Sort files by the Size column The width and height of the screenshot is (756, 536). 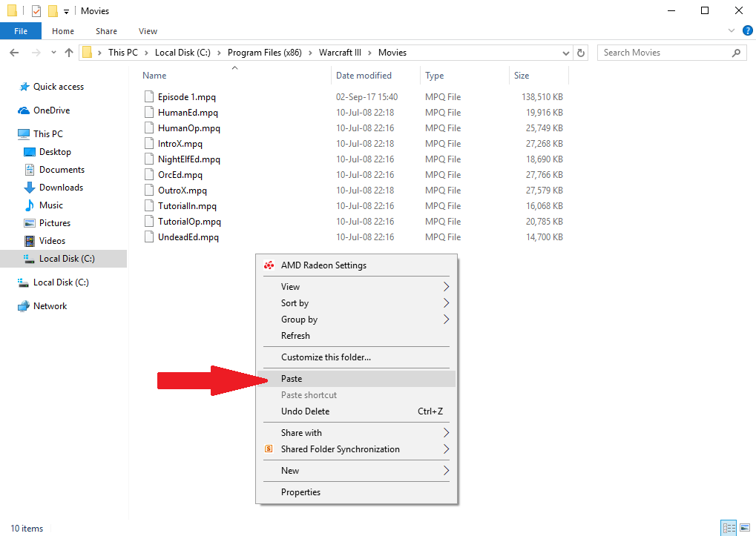coord(522,76)
